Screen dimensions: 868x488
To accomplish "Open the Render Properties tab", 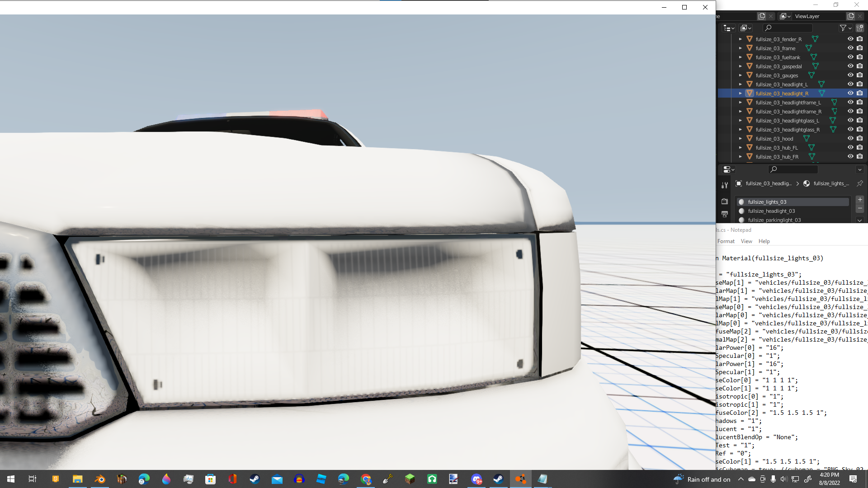I will [725, 202].
